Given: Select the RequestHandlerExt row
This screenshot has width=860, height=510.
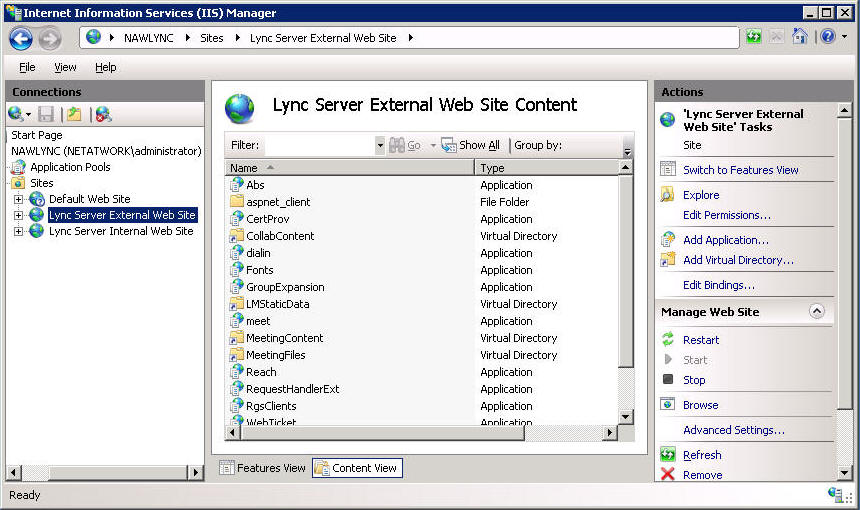Looking at the screenshot, I should pos(422,389).
